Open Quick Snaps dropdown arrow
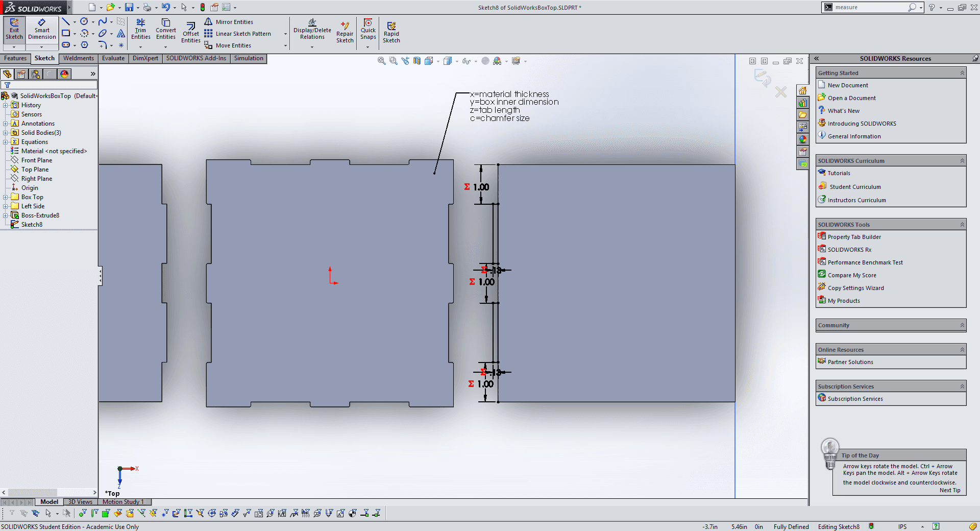The image size is (980, 531). pyautogui.click(x=368, y=47)
